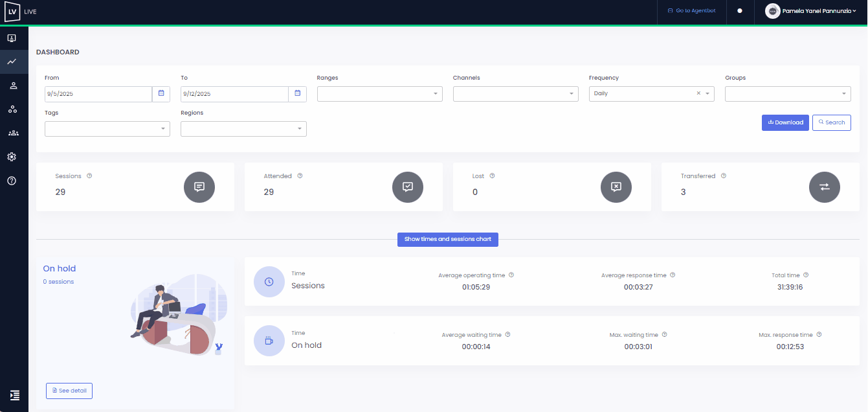The image size is (868, 412).
Task: Open the Regions dropdown
Action: (x=243, y=129)
